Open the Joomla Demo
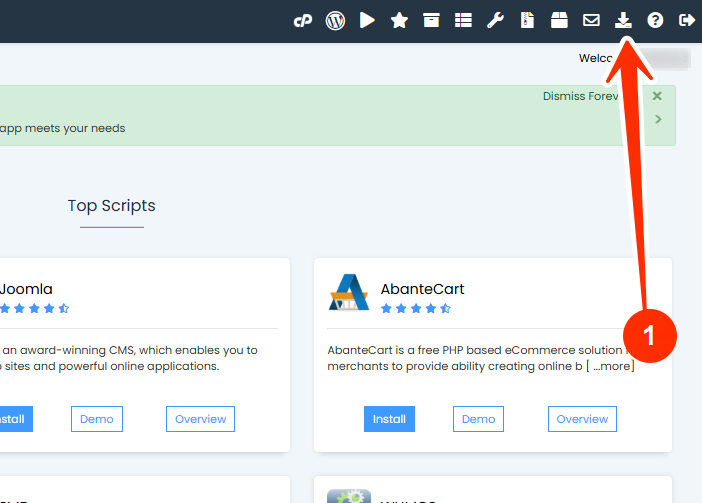Viewport: 702px width, 503px height. click(97, 419)
